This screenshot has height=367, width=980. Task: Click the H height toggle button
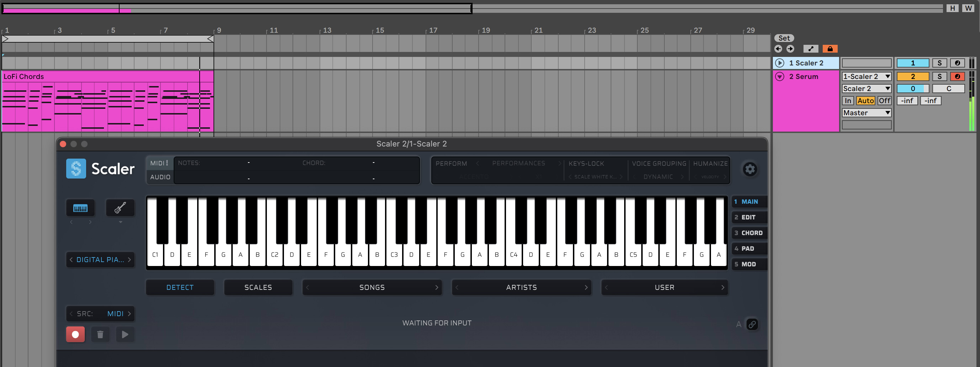tap(952, 8)
